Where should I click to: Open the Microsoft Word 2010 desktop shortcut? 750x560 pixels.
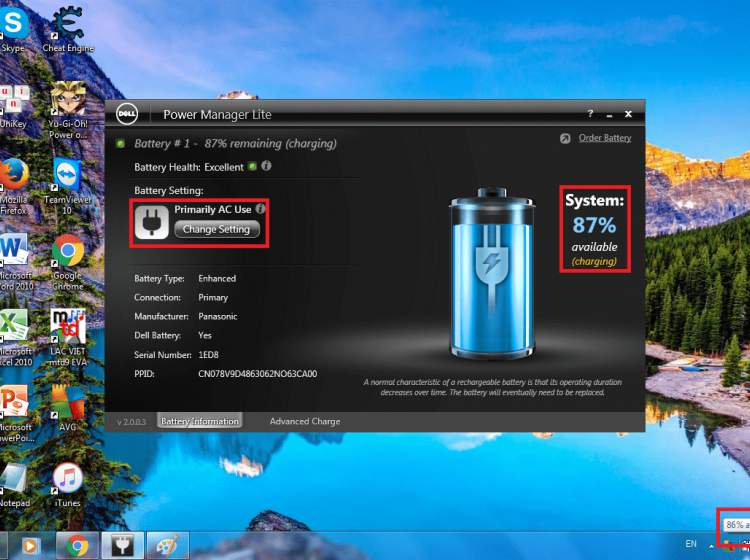[14, 262]
